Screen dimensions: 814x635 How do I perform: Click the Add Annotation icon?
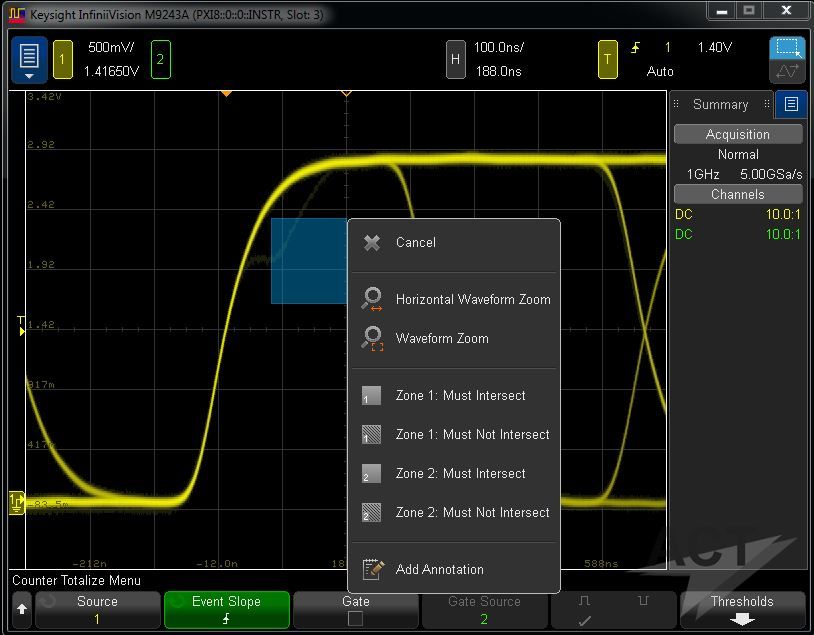click(x=372, y=569)
